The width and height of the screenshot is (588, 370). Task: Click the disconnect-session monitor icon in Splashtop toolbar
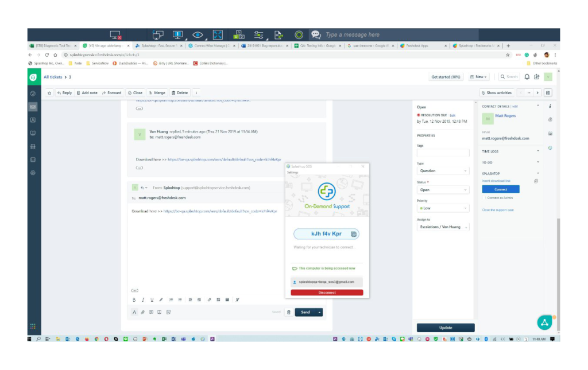click(x=115, y=35)
